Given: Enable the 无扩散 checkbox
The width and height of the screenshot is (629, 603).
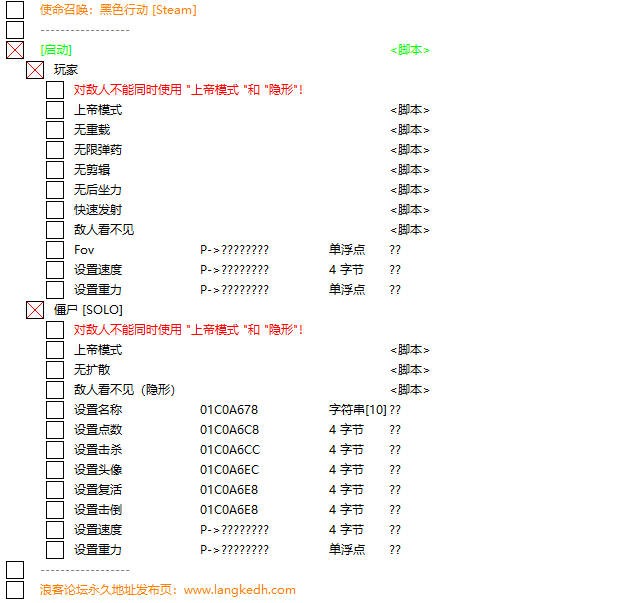Looking at the screenshot, I should click(55, 370).
